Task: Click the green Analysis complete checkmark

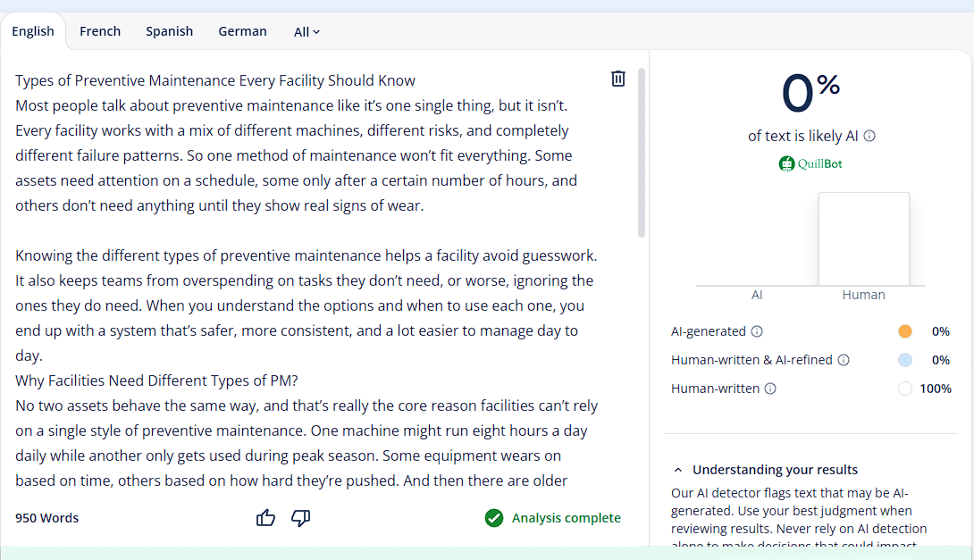Action: pyautogui.click(x=494, y=518)
